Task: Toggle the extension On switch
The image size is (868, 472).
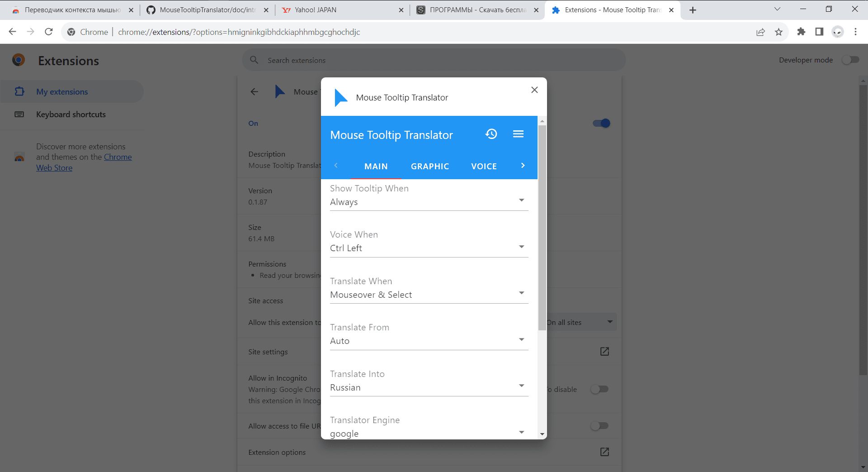Action: click(602, 123)
